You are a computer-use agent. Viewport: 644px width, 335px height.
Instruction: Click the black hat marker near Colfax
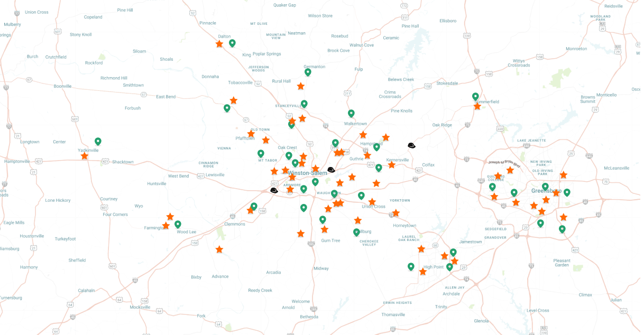tap(411, 145)
